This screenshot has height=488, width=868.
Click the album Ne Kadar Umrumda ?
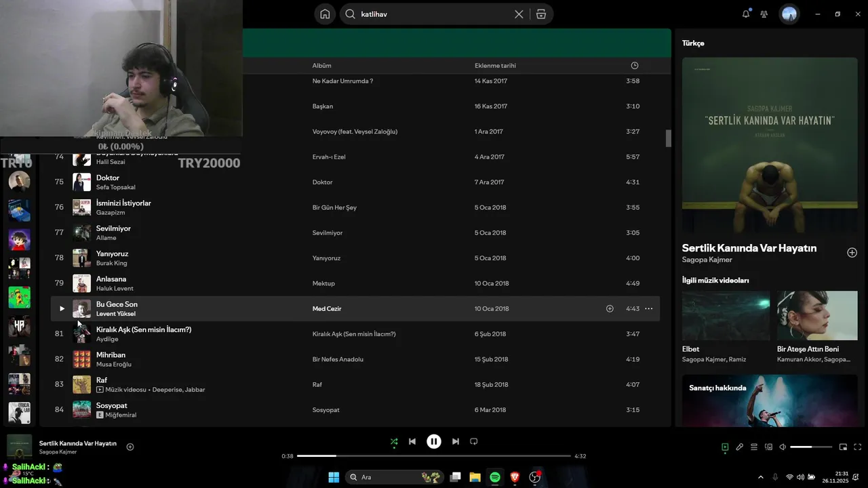click(342, 81)
